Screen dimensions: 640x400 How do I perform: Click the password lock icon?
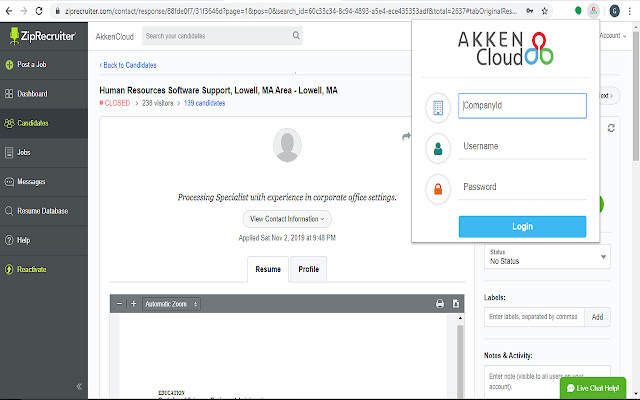438,189
